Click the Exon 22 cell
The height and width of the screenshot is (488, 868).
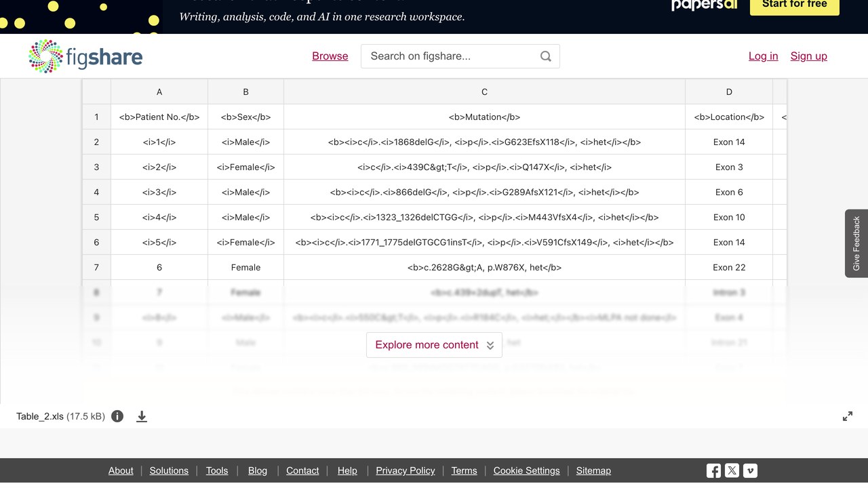729,267
